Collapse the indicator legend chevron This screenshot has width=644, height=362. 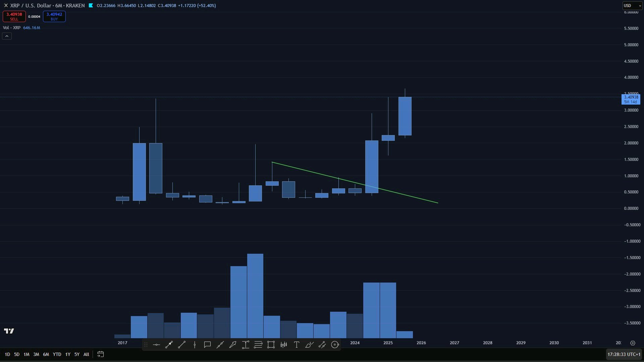point(7,36)
